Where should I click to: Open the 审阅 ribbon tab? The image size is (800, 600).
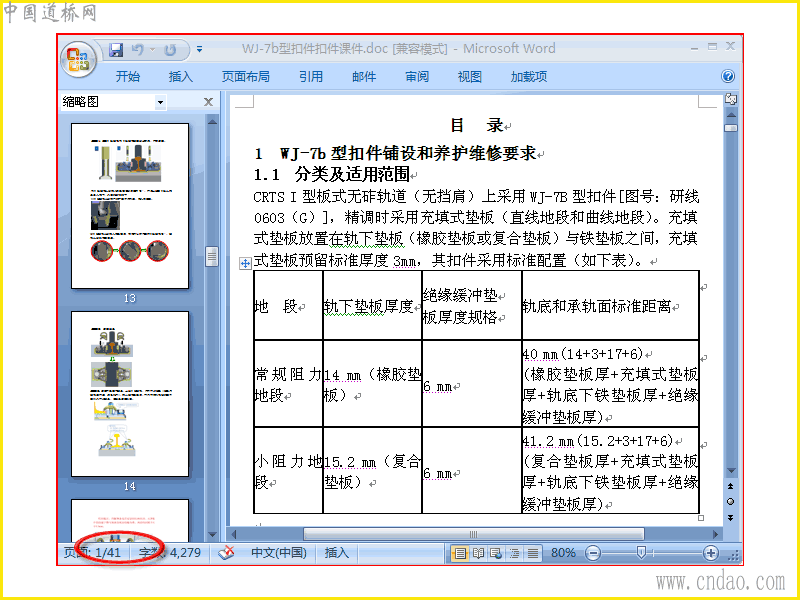pos(417,77)
